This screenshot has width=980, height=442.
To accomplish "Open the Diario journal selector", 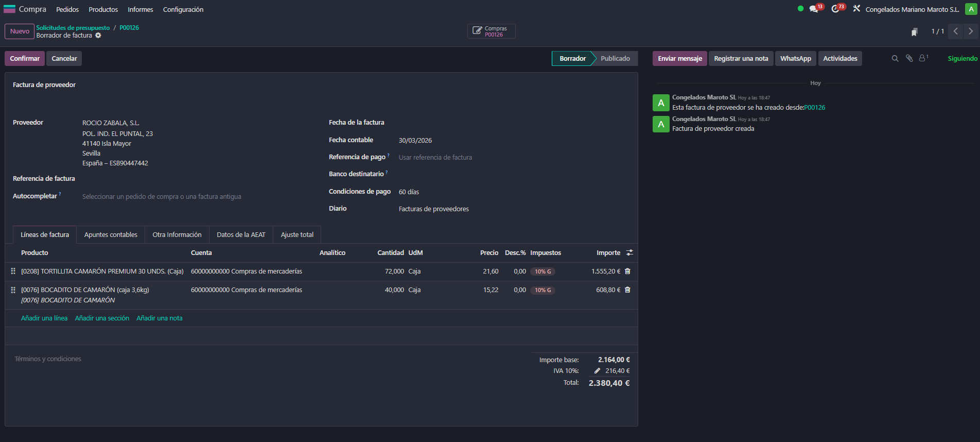I will click(463, 209).
